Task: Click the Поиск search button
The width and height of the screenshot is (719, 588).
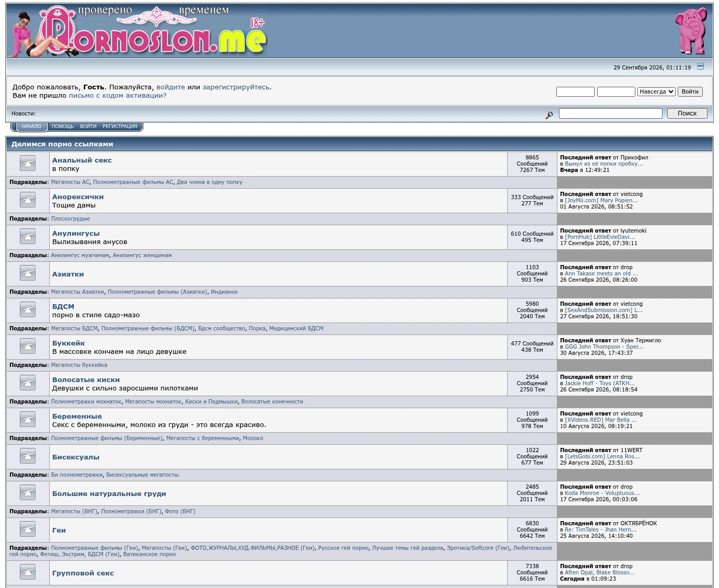Action: click(x=687, y=113)
